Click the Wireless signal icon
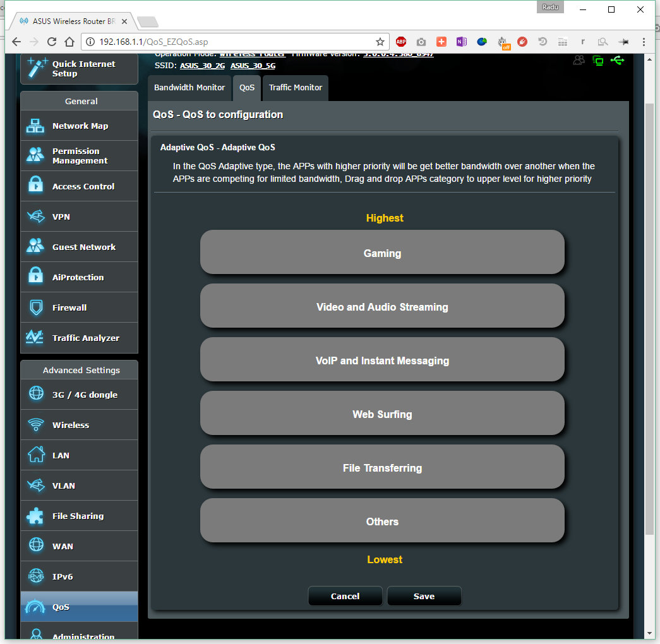Screen dimensions: 660x644 pyautogui.click(x=35, y=425)
